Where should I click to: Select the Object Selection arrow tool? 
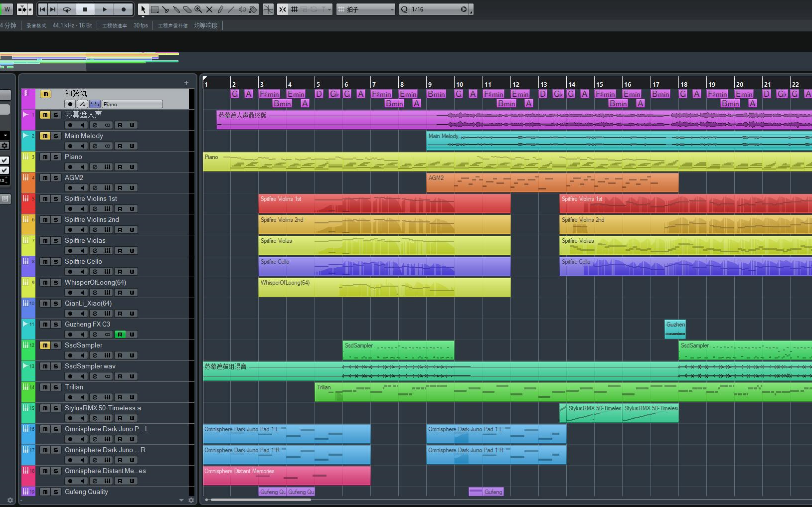(143, 9)
